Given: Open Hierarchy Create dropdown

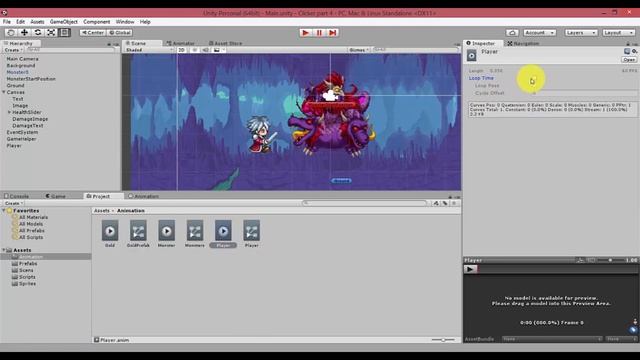Looking at the screenshot, I should (x=13, y=50).
